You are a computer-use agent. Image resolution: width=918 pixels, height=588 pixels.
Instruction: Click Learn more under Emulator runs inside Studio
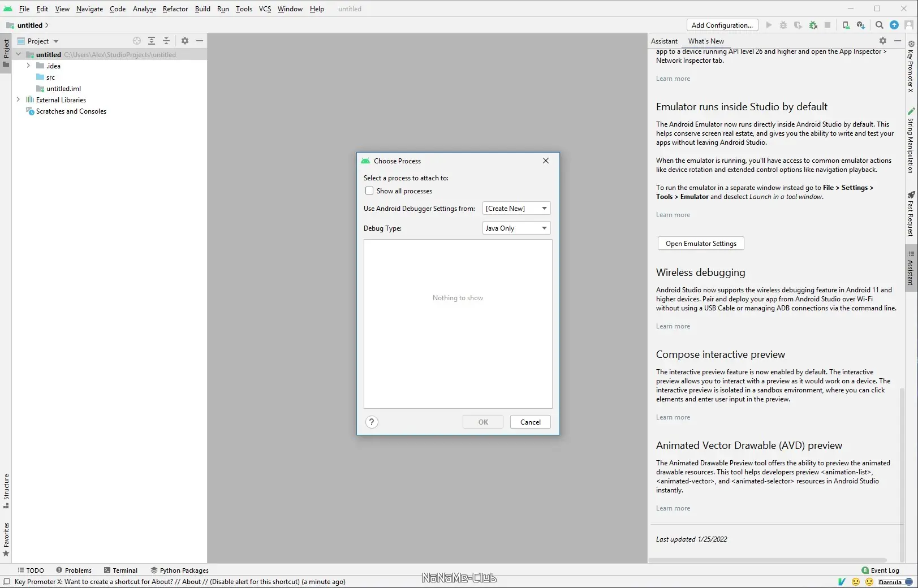tap(673, 215)
